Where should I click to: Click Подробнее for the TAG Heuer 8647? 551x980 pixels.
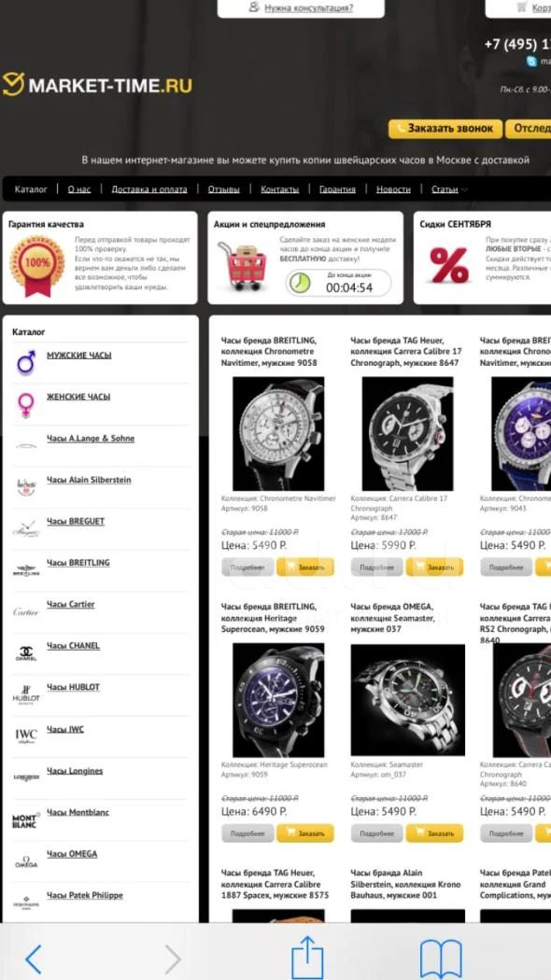[376, 567]
